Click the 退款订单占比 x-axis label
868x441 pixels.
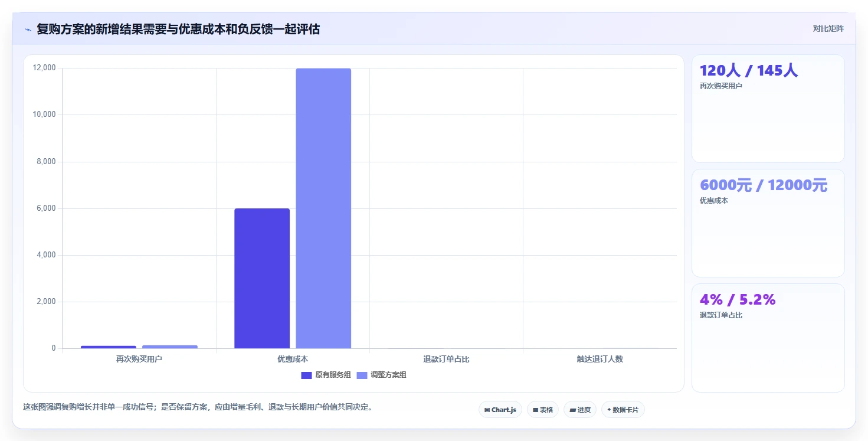(446, 359)
